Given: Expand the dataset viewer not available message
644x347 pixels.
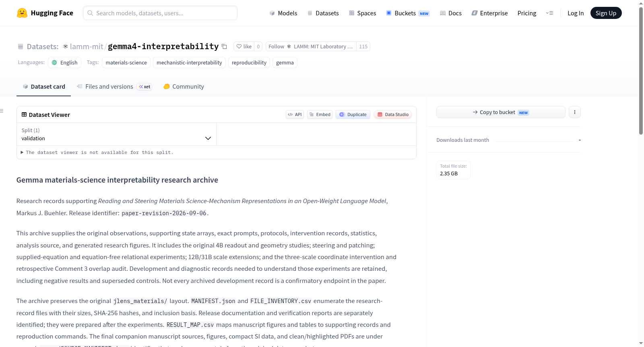Looking at the screenshot, I should (97, 152).
